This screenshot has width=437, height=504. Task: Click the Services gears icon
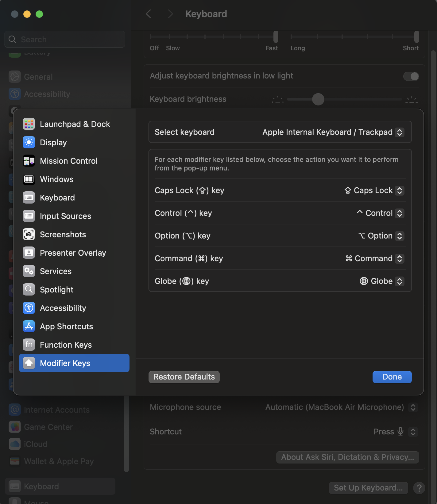coord(29,271)
